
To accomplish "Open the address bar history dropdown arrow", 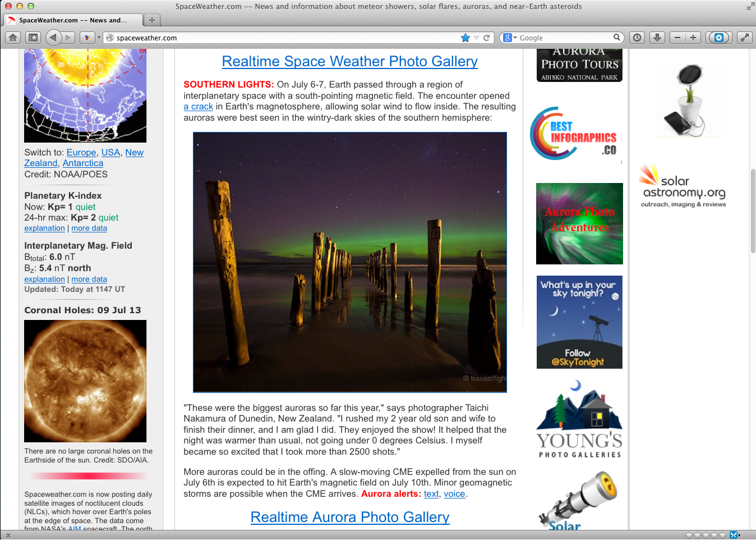I will point(476,38).
